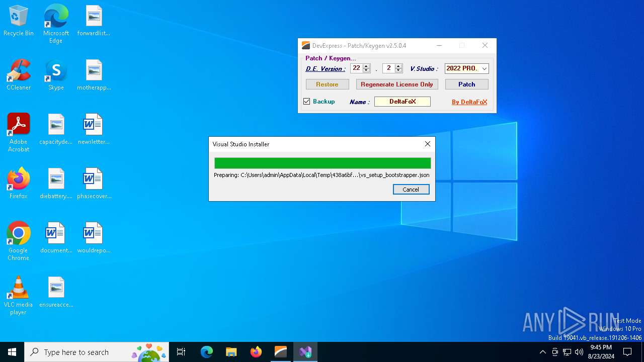Screen dimensions: 644x362
Task: Click the D.E. minor version number field
Action: pos(388,68)
